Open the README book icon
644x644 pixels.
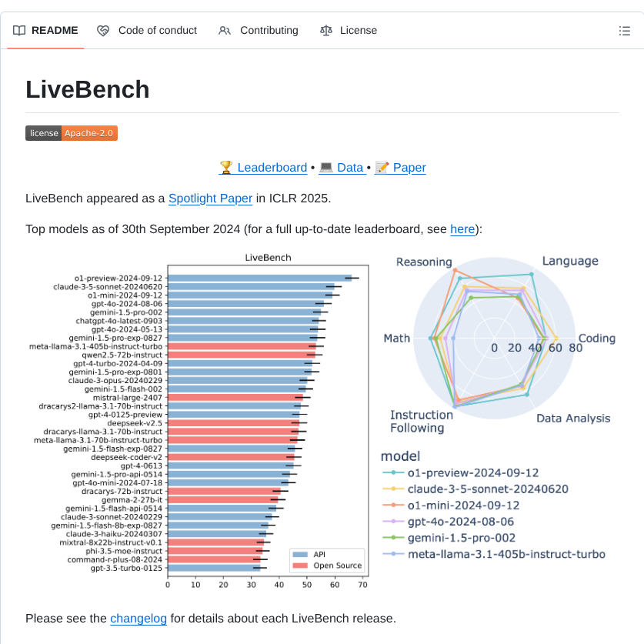coord(18,30)
